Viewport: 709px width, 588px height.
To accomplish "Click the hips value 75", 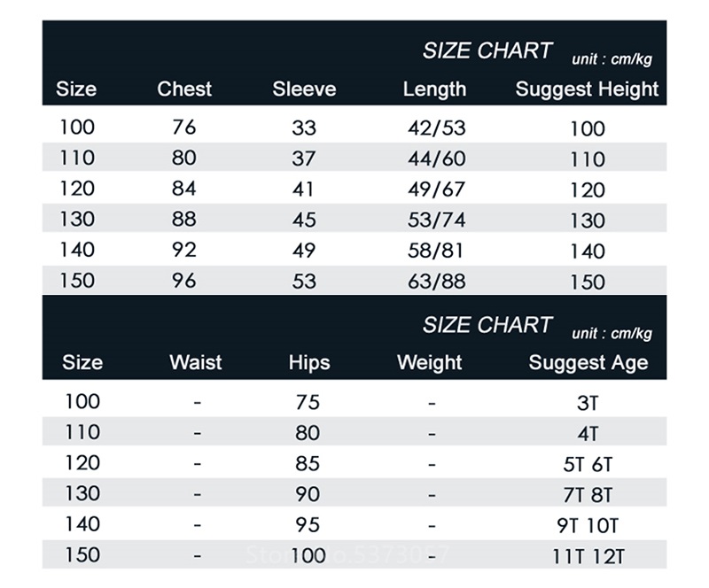I will [308, 402].
